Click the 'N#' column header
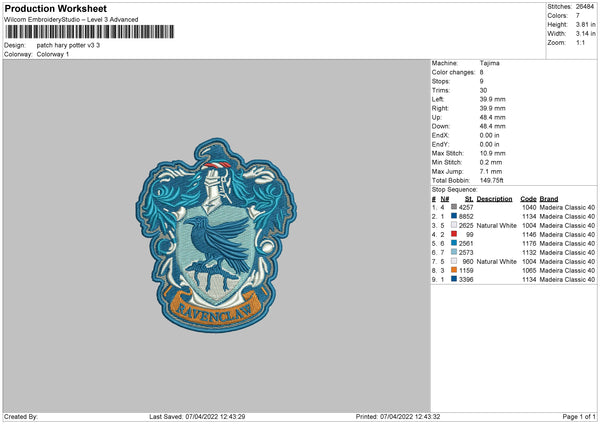The height and width of the screenshot is (424, 600). [x=445, y=199]
